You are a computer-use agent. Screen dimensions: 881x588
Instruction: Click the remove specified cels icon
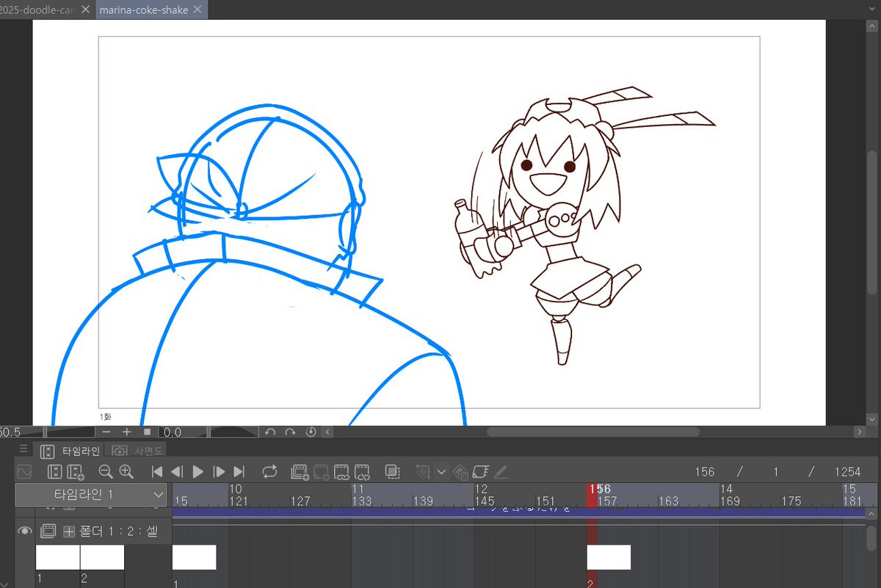click(362, 472)
